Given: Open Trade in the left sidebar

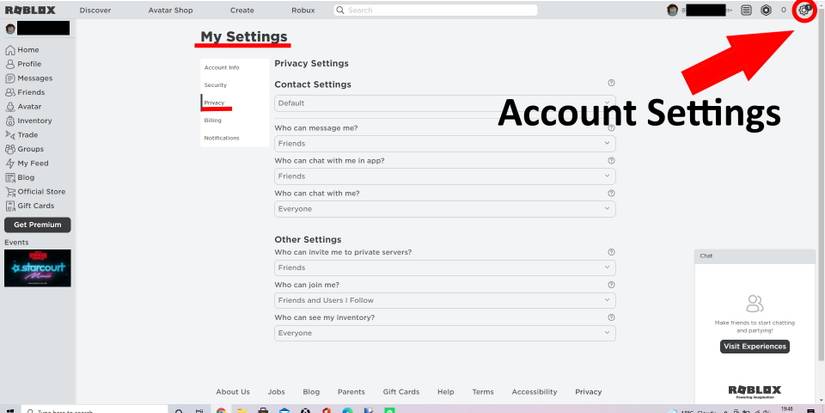Looking at the screenshot, I should click(x=28, y=135).
